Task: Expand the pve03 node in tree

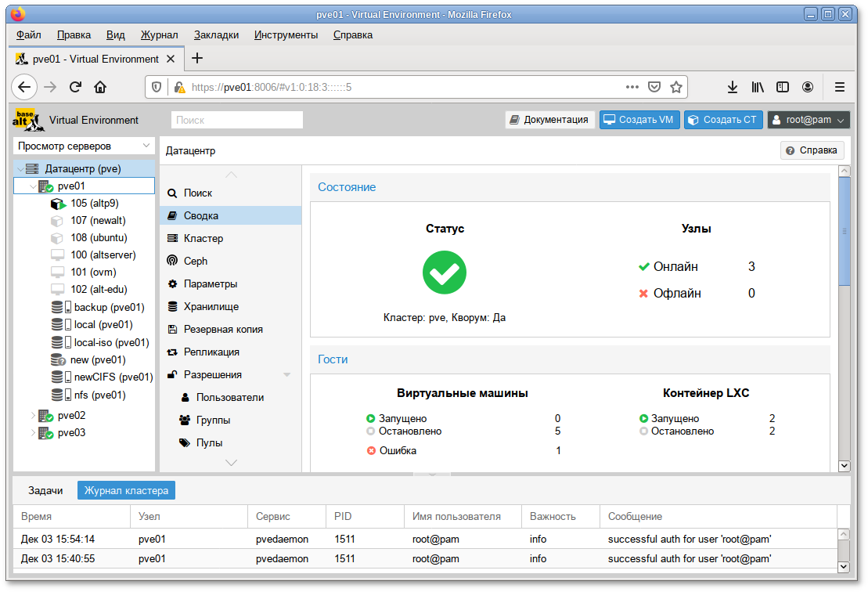Action: coord(33,432)
